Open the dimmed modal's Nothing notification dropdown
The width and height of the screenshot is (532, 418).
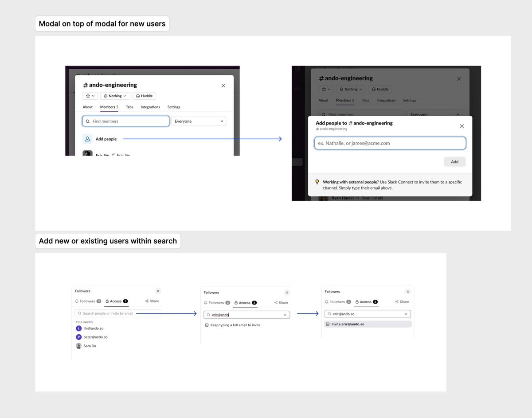[x=351, y=89]
